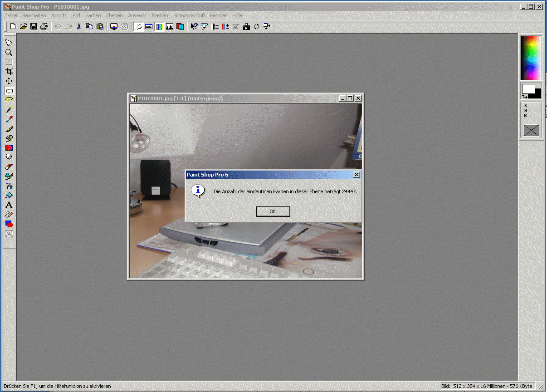Create a new image with the blank page icon
547x392 pixels.
click(13, 27)
